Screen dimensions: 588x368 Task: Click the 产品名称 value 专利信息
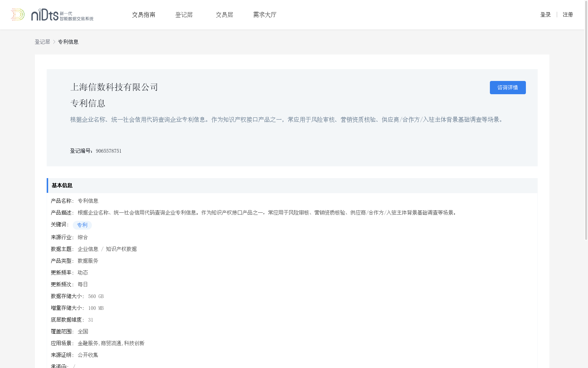88,201
